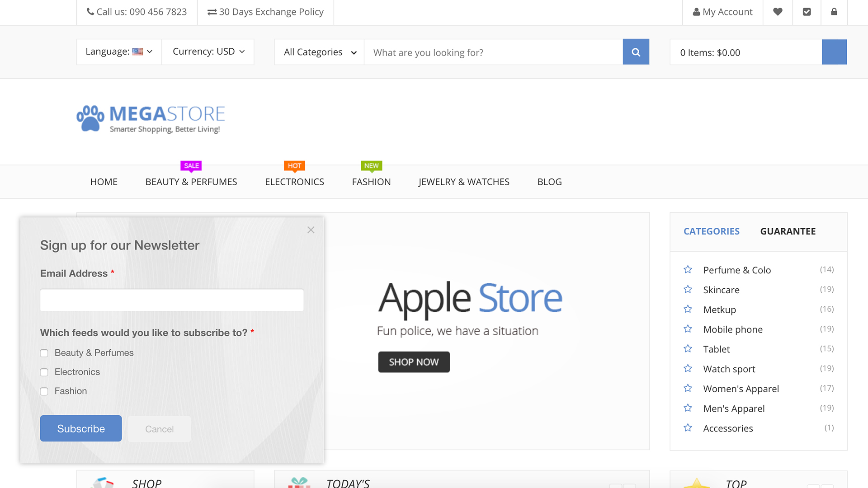This screenshot has width=868, height=488.
Task: Click the star beside Accessories
Action: pos(688,428)
